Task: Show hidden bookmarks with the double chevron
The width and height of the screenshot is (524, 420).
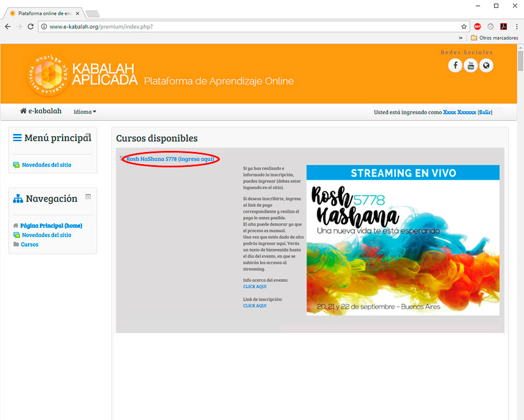Action: [x=461, y=38]
